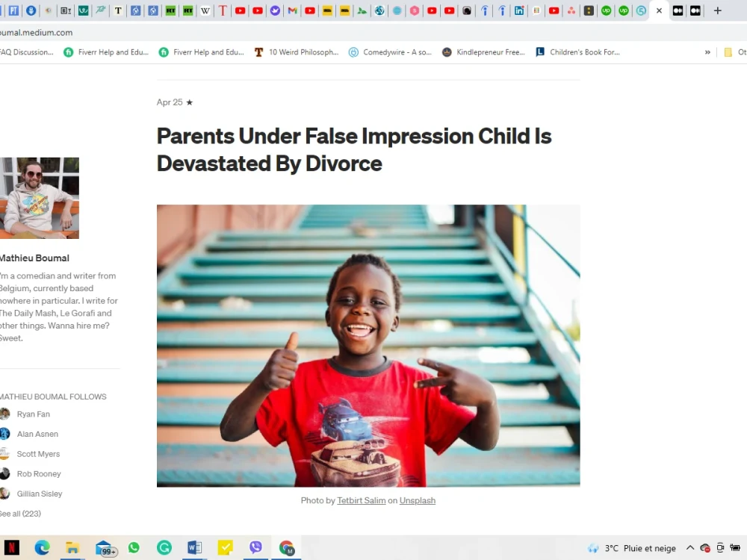Image resolution: width=747 pixels, height=560 pixels.
Task: Close the current Medium tab
Action: click(x=660, y=10)
